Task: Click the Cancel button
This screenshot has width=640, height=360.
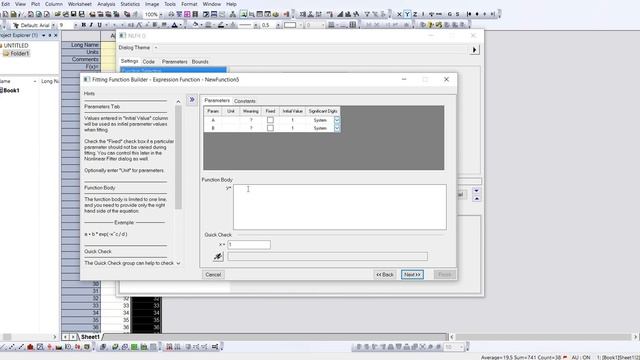Action: click(213, 275)
